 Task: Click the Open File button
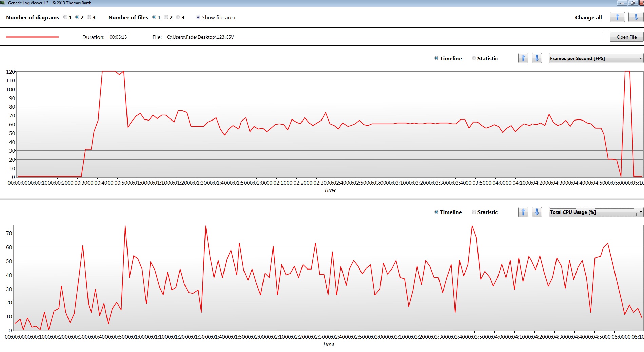(x=626, y=37)
